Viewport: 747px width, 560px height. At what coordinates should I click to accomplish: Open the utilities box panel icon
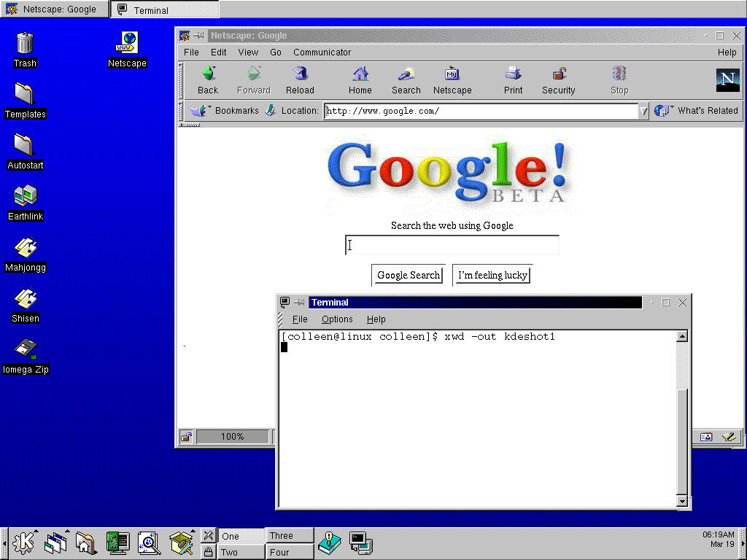[182, 542]
